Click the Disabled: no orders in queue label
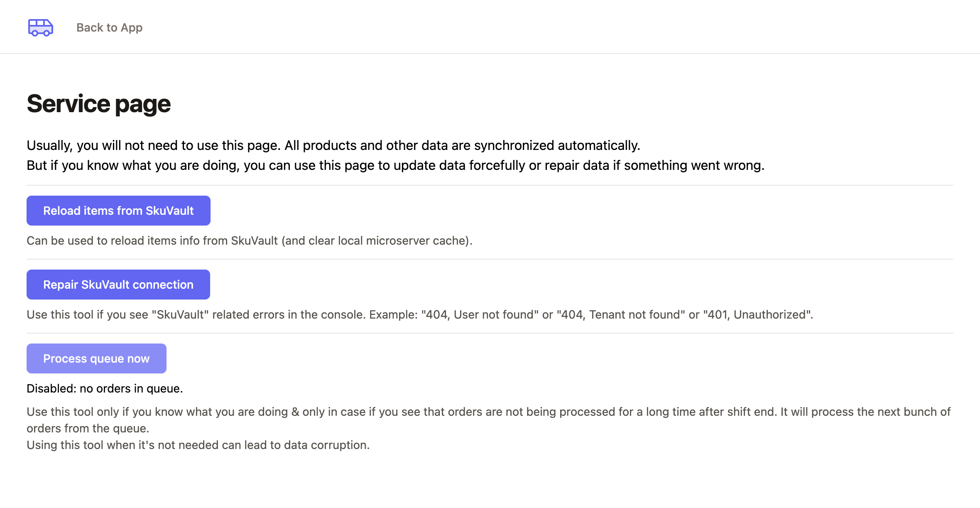 [x=105, y=388]
